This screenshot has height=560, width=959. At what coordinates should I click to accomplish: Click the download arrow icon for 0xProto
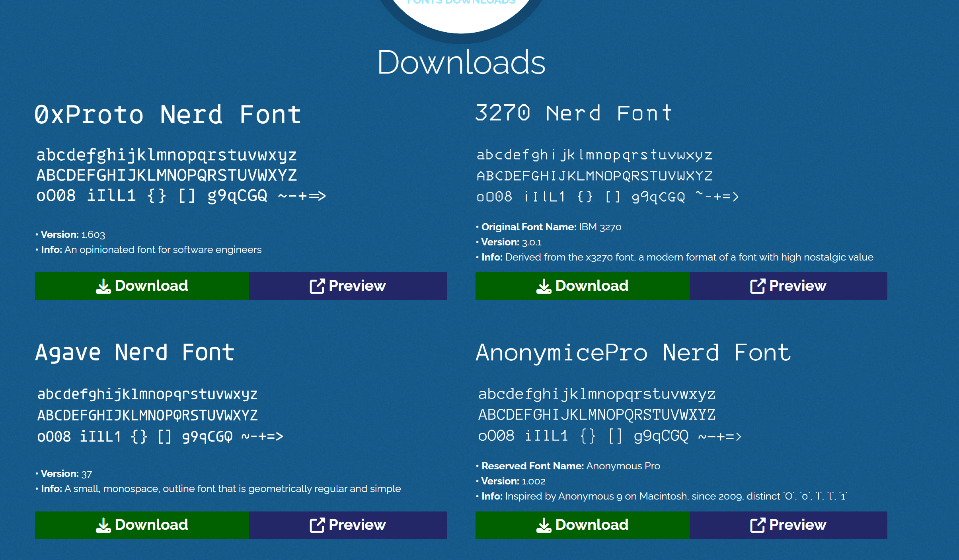(x=103, y=286)
